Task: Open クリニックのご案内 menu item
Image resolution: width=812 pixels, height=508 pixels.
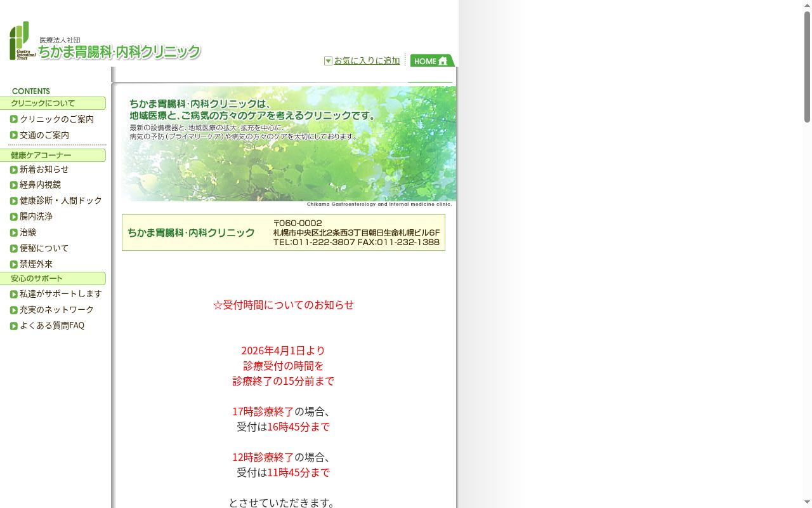Action: pos(56,119)
